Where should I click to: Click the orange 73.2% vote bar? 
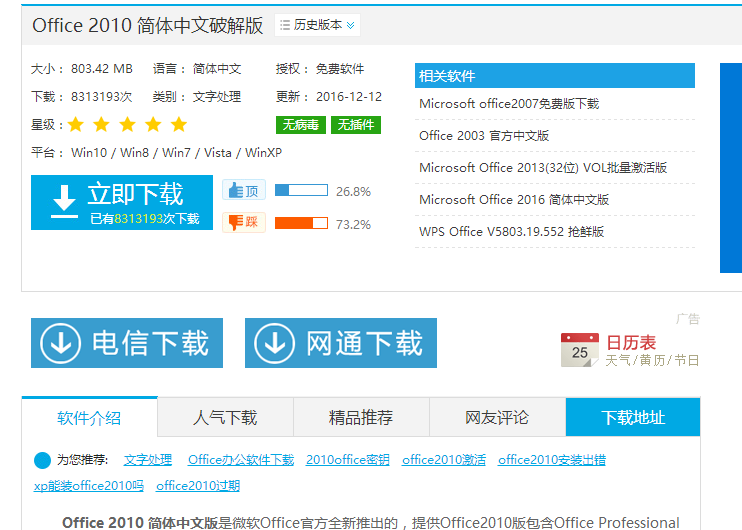301,223
